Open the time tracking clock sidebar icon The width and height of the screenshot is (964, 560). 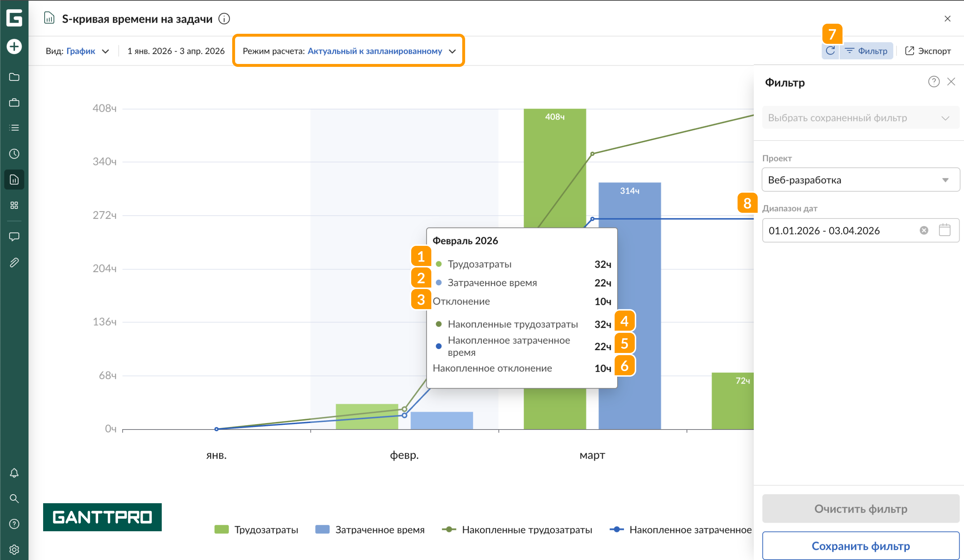(x=14, y=154)
